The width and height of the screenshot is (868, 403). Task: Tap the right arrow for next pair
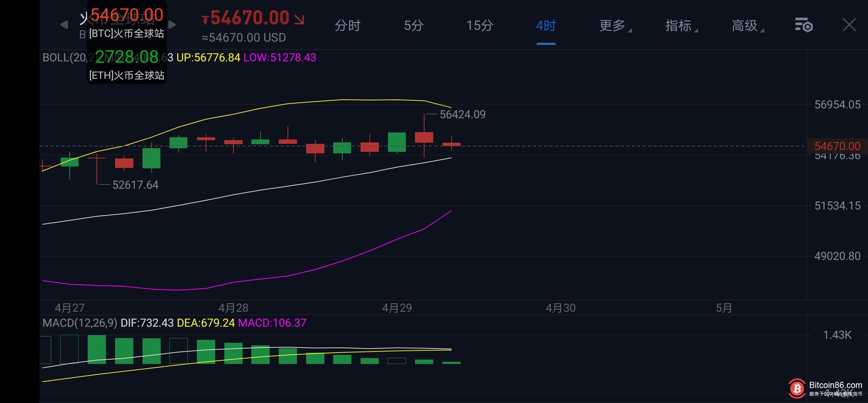click(x=172, y=25)
